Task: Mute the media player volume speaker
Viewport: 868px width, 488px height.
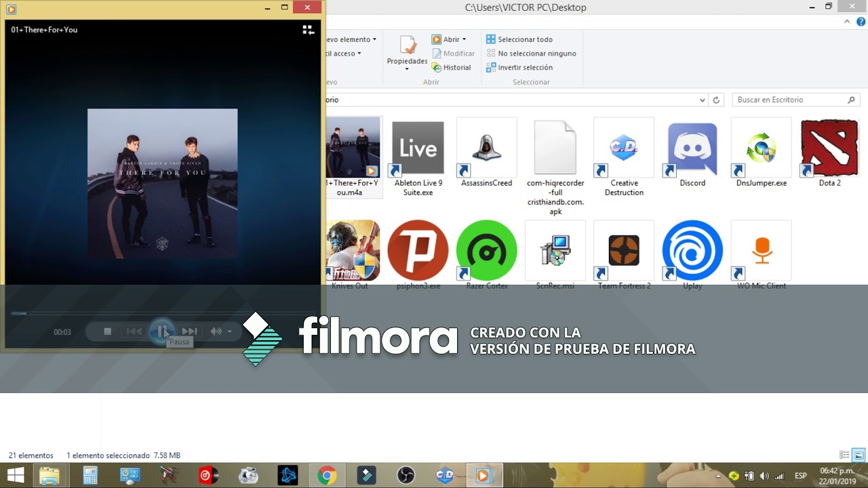Action: click(216, 331)
